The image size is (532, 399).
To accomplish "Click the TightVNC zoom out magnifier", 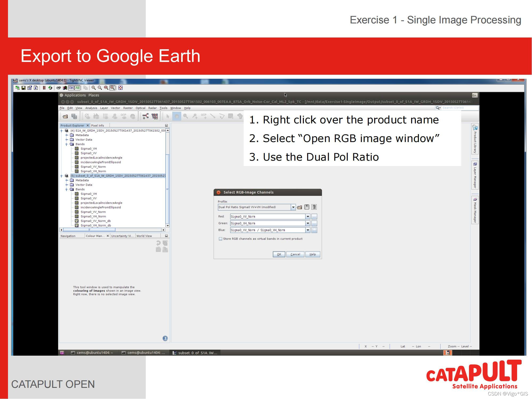I will point(100,88).
